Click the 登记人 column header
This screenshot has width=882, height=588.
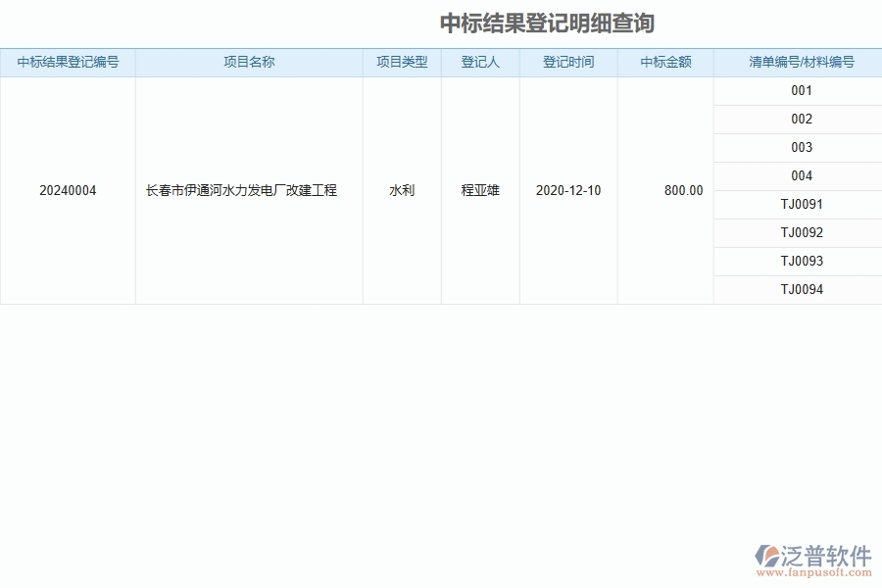click(x=480, y=62)
